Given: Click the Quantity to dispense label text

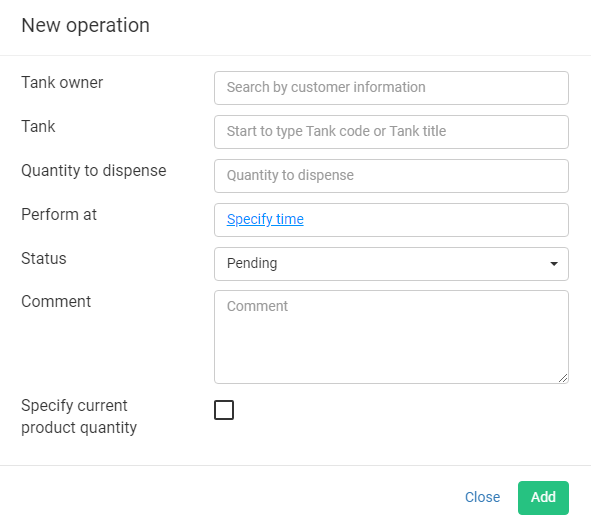Looking at the screenshot, I should click(x=93, y=171).
